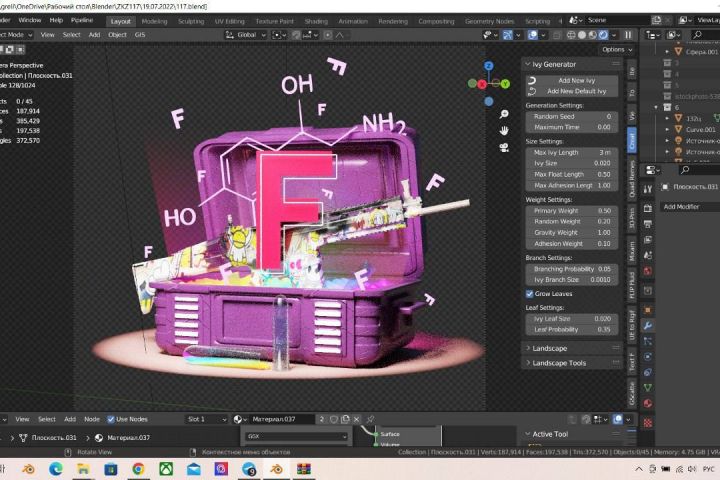
Task: Select the FLIP Fluid sidebar tab
Action: tap(632, 285)
